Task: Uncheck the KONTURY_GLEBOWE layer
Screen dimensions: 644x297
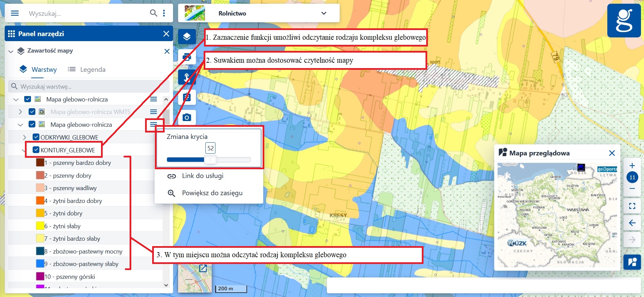Action: (36, 150)
